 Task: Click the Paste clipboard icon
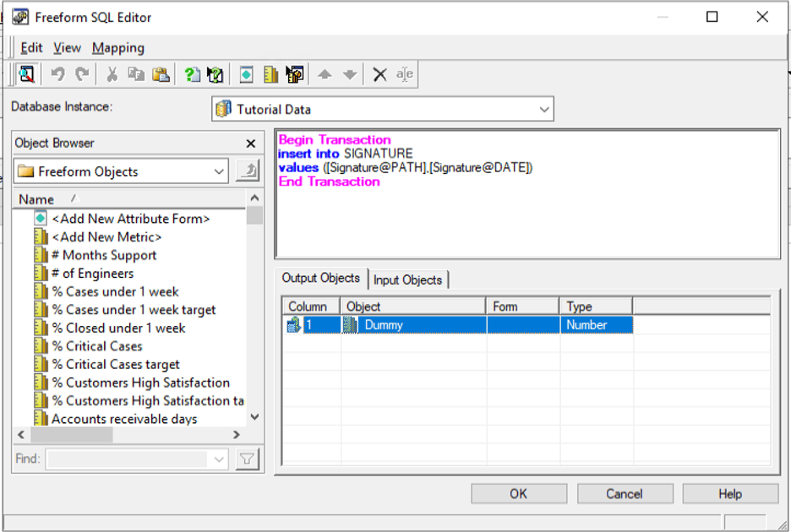161,74
